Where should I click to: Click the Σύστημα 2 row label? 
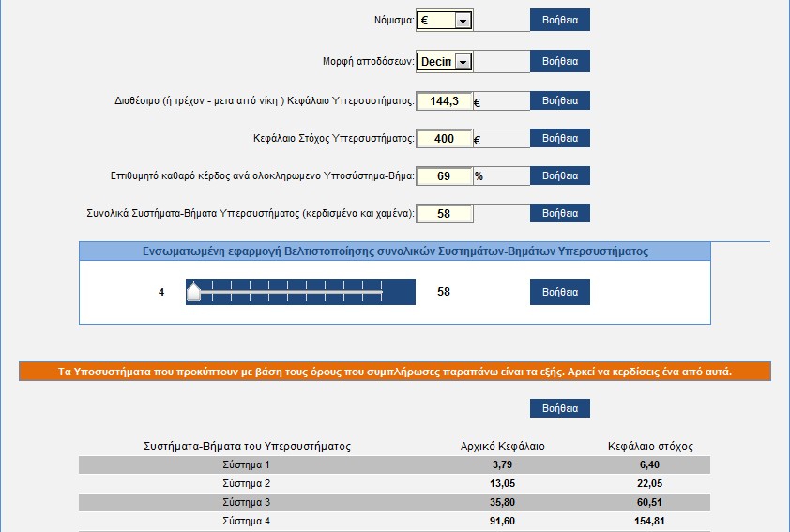pyautogui.click(x=247, y=483)
